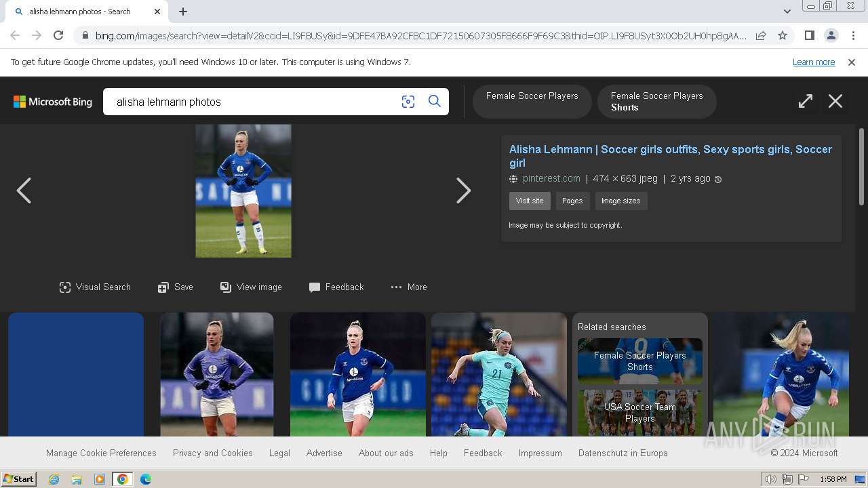Open related search USA Soccer Team Players
Image resolution: width=868 pixels, height=488 pixels.
(640, 412)
